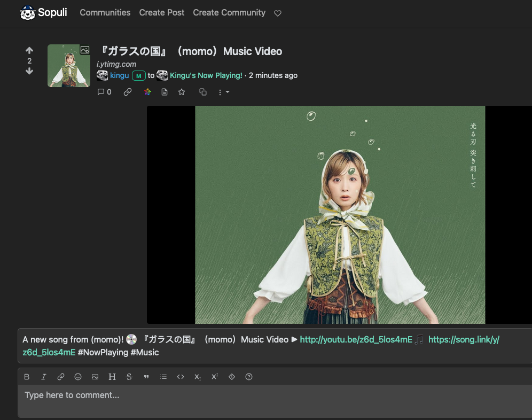Screen dimensions: 532x420
Task: Click the image icon on post thumbnail
Action: [85, 50]
